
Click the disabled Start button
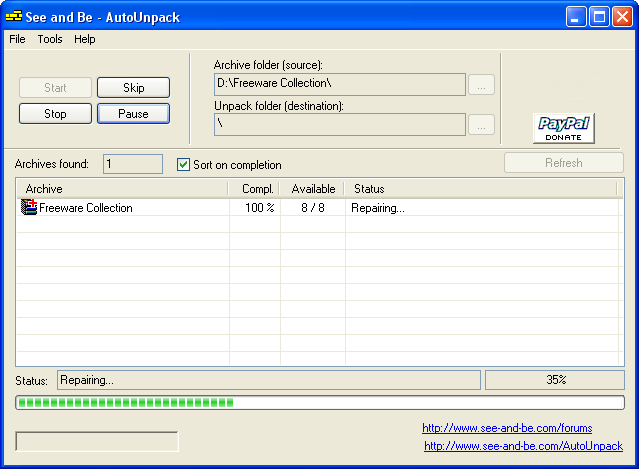55,88
